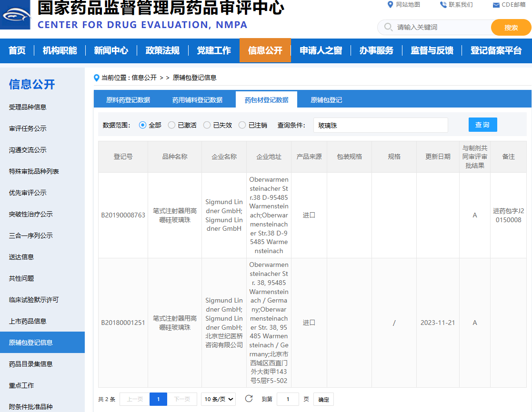The width and height of the screenshot is (532, 412).
Task: Click the 下一页 pagination button
Action: point(182,399)
